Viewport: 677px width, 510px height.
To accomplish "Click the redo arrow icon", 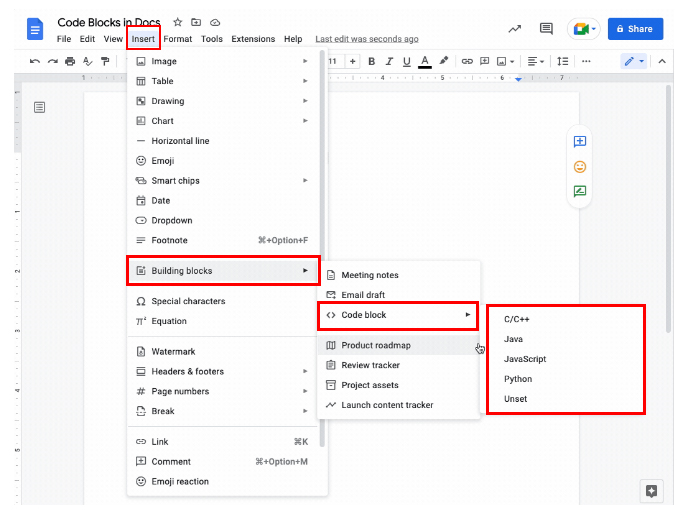I will click(x=53, y=61).
